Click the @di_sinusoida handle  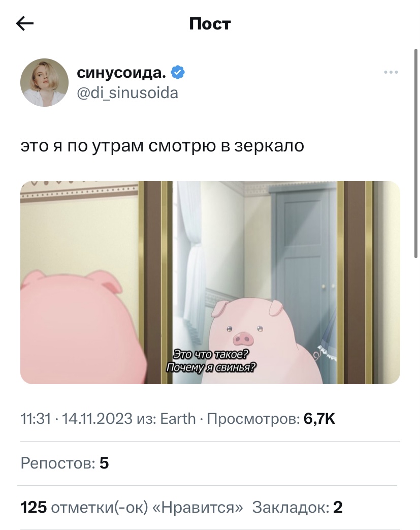pos(127,93)
